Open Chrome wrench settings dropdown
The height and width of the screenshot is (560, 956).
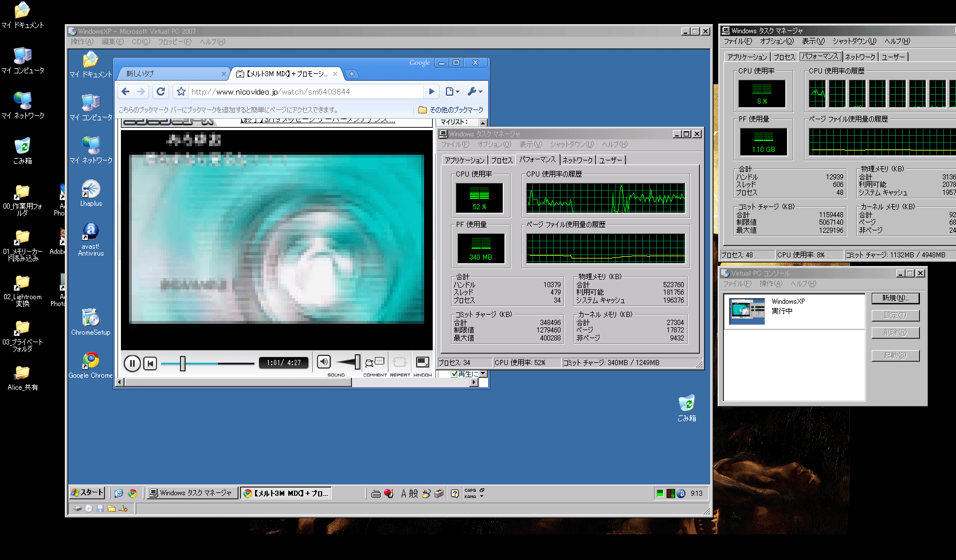(475, 91)
